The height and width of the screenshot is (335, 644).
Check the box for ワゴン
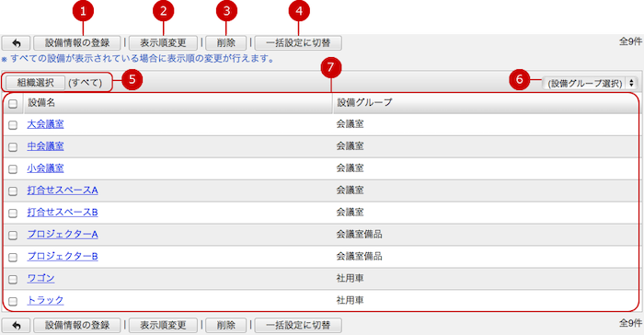click(13, 279)
